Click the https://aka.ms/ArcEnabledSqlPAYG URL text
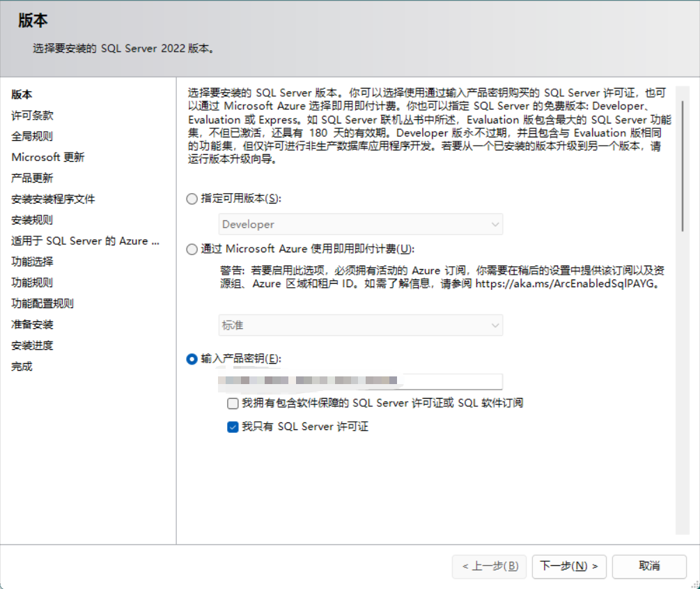Screen dimensions: 700x589 [564, 284]
